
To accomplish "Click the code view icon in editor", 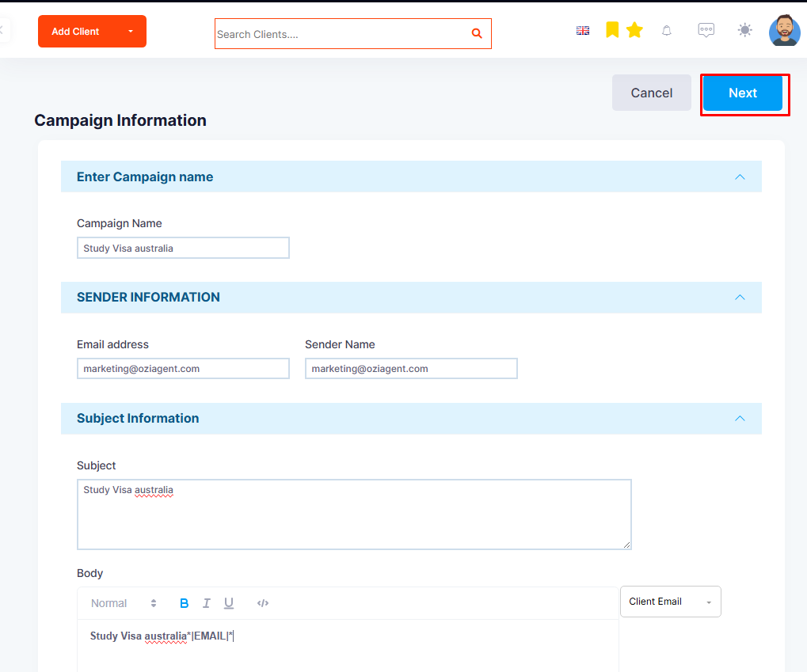I will tap(262, 603).
